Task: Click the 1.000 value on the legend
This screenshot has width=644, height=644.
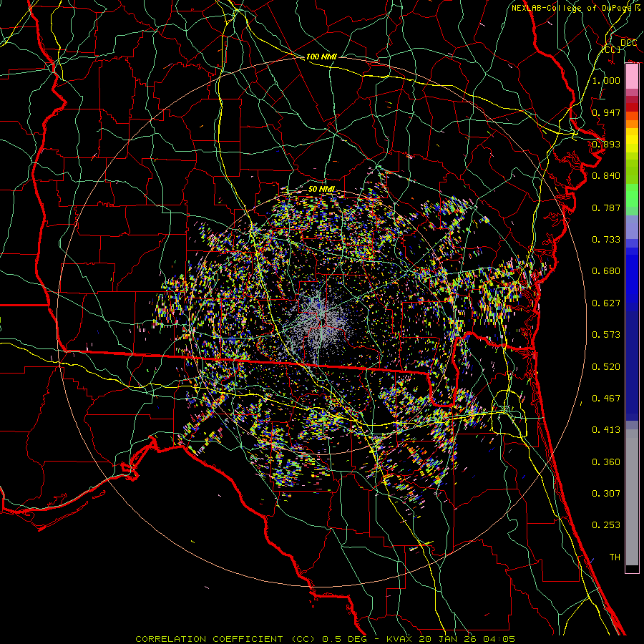Action: pos(606,80)
